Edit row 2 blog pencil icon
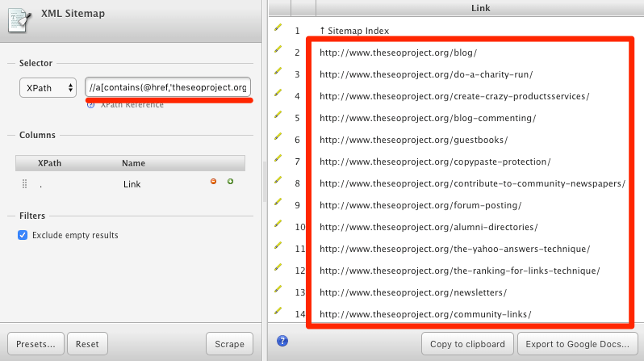644x361 pixels. click(x=278, y=49)
